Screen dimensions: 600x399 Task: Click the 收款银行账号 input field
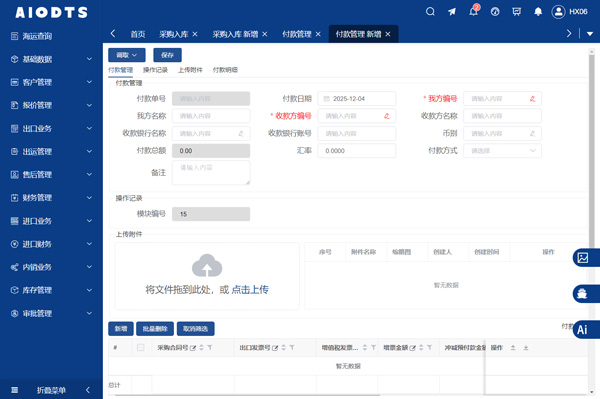click(357, 134)
